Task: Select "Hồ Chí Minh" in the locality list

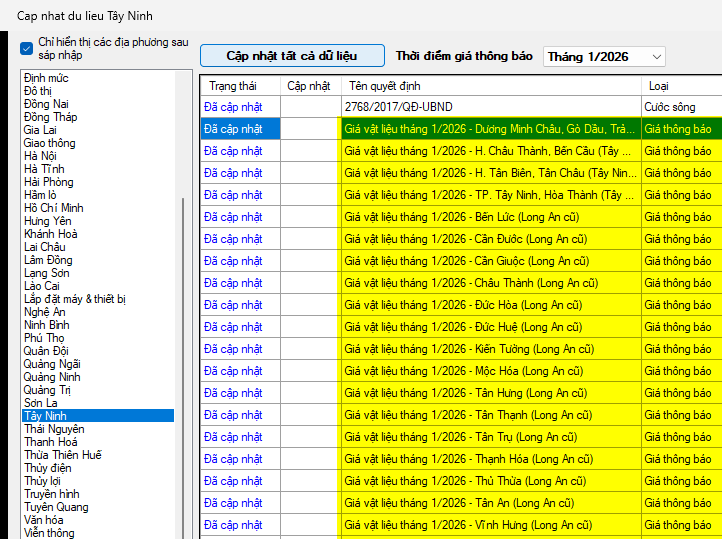Action: [54, 208]
